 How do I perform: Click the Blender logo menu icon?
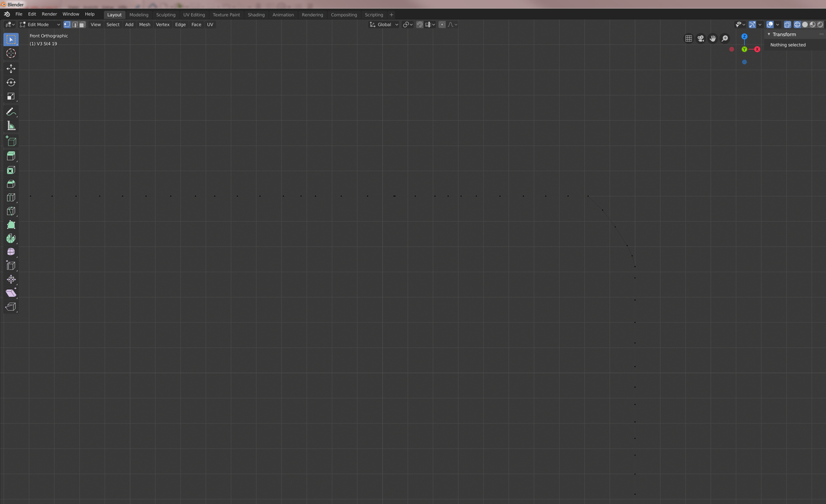coord(7,14)
